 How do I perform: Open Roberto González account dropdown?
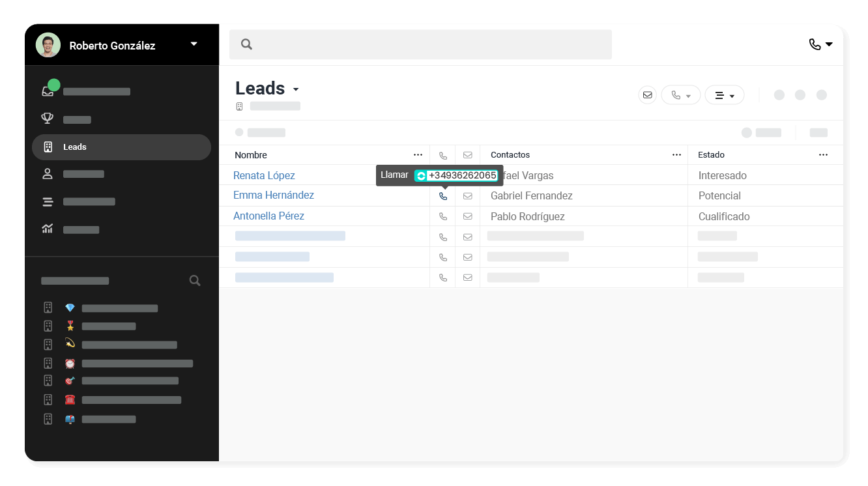click(x=194, y=44)
